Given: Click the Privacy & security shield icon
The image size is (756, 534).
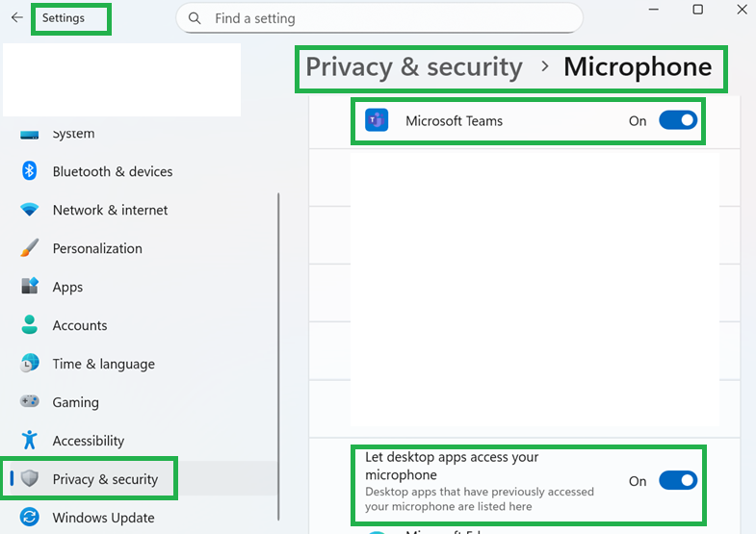Looking at the screenshot, I should click(x=30, y=478).
